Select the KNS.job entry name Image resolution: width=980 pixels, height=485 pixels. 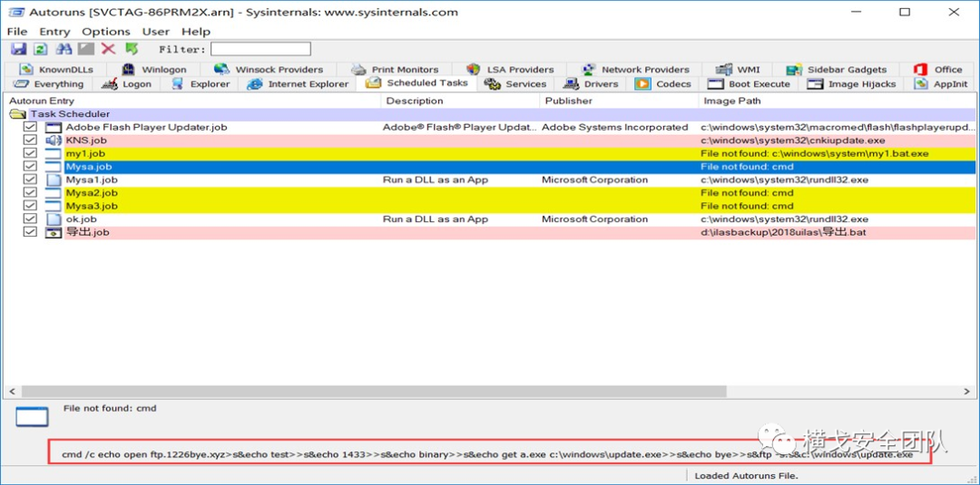coord(86,140)
